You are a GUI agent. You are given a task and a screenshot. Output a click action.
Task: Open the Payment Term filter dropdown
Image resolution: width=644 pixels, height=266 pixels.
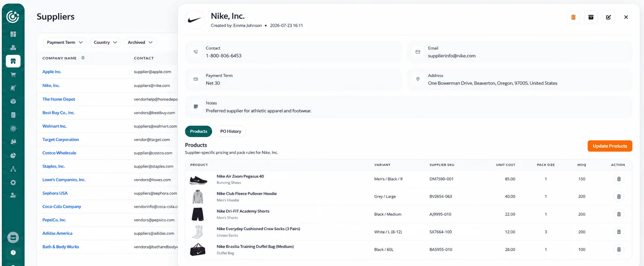click(65, 42)
